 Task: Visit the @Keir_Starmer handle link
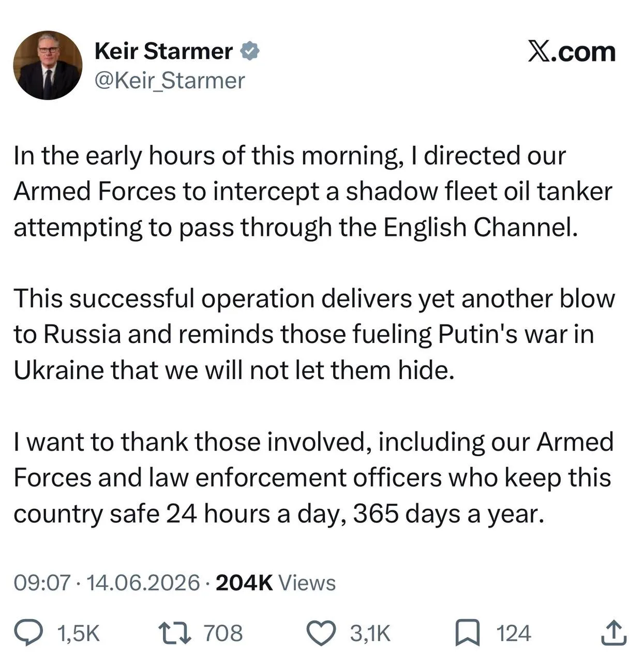coord(170,80)
